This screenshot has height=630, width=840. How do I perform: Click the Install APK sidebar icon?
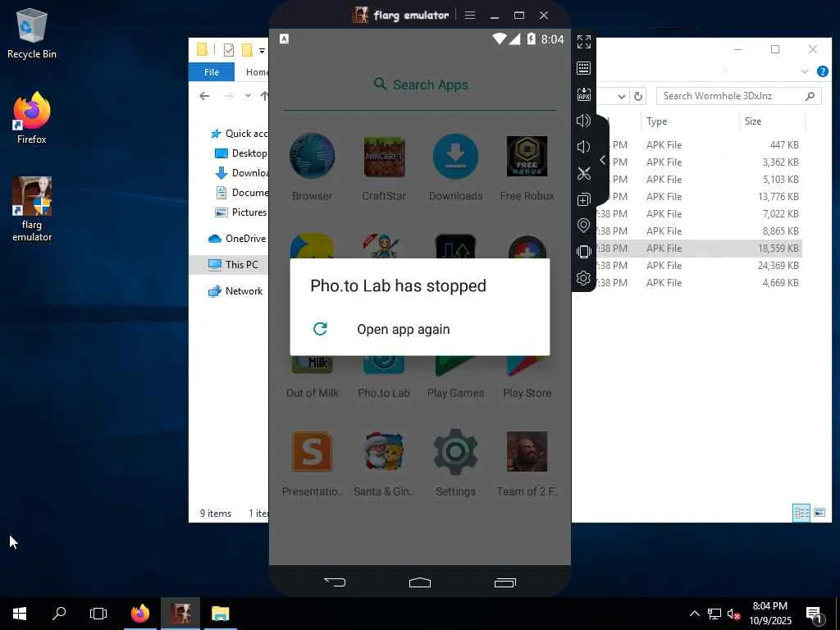[584, 94]
